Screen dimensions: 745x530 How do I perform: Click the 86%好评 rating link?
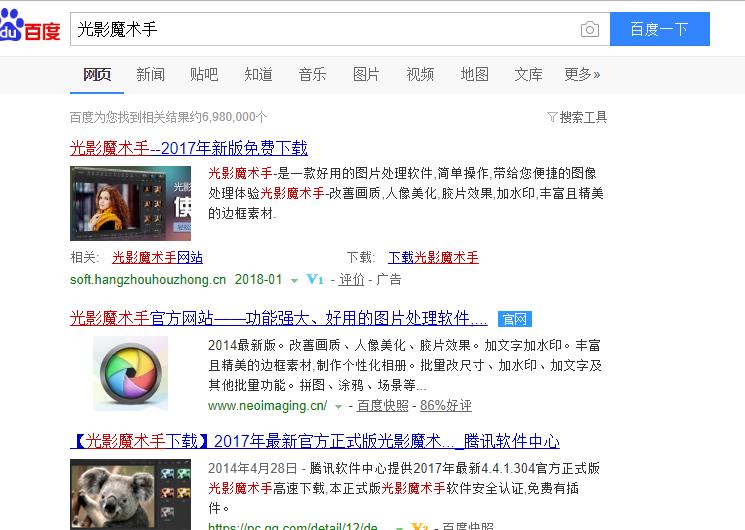pyautogui.click(x=446, y=405)
